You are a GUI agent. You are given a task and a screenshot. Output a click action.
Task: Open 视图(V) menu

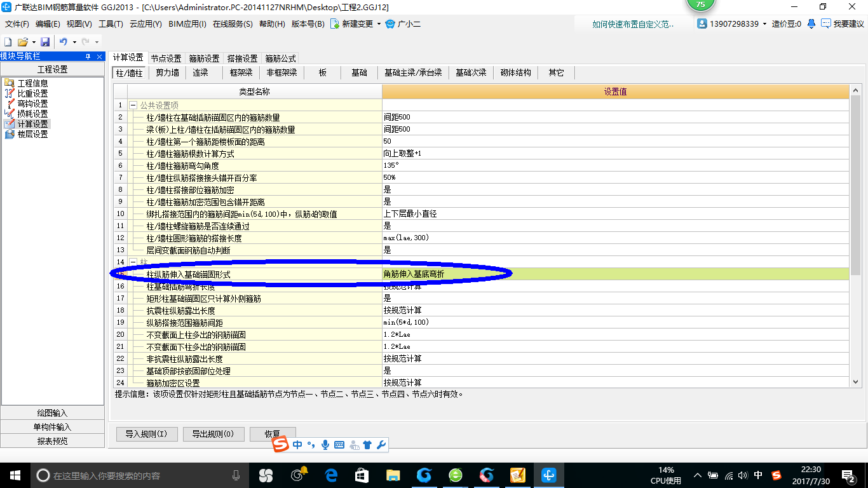tap(79, 24)
